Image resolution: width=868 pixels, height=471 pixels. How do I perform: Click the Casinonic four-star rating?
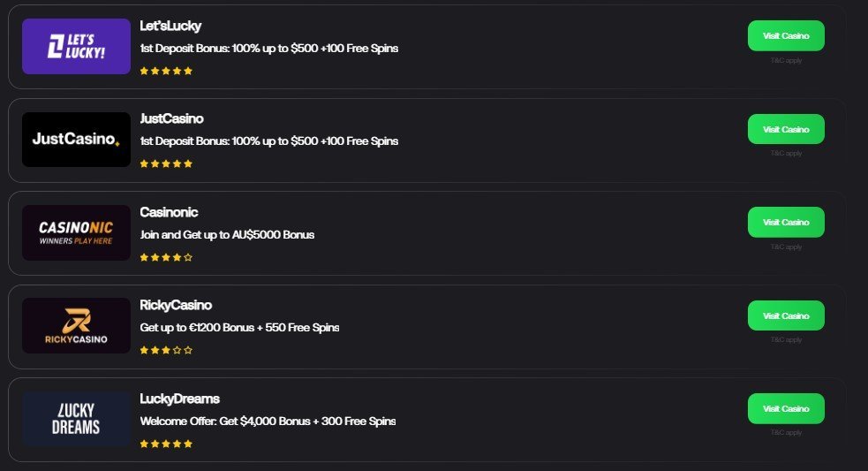[x=166, y=257]
